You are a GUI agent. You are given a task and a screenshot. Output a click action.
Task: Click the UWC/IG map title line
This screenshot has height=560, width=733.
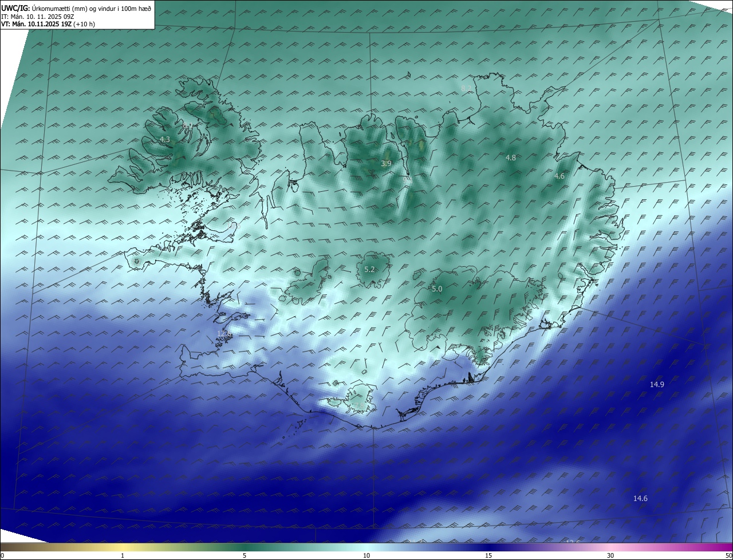[x=76, y=8]
